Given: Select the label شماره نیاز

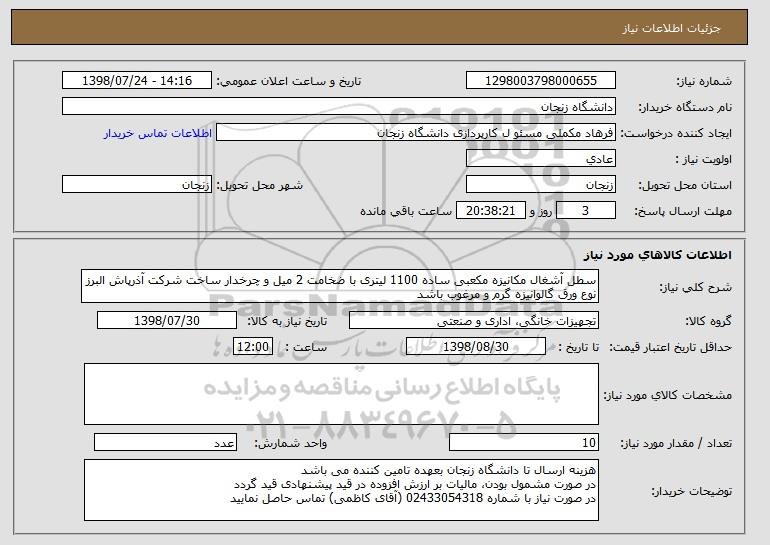Looking at the screenshot, I should [x=704, y=81].
